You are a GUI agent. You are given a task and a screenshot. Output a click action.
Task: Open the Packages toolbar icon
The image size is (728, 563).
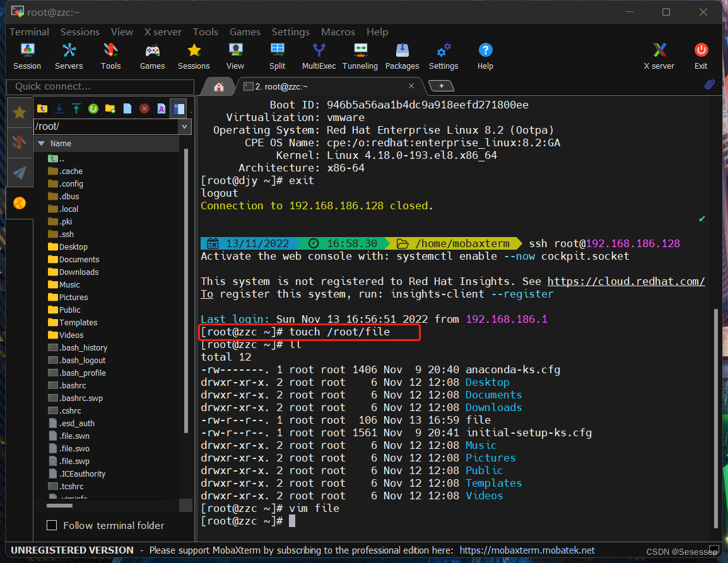click(402, 56)
